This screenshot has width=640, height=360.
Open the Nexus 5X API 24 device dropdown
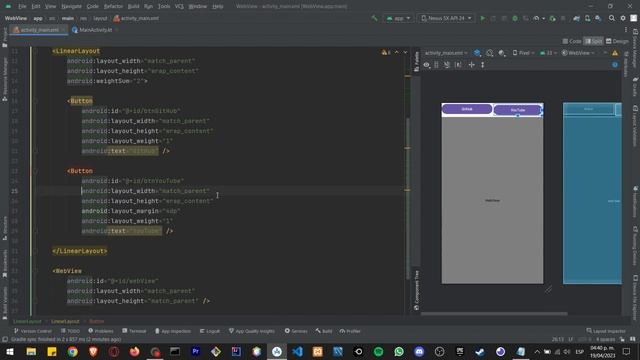pos(446,18)
